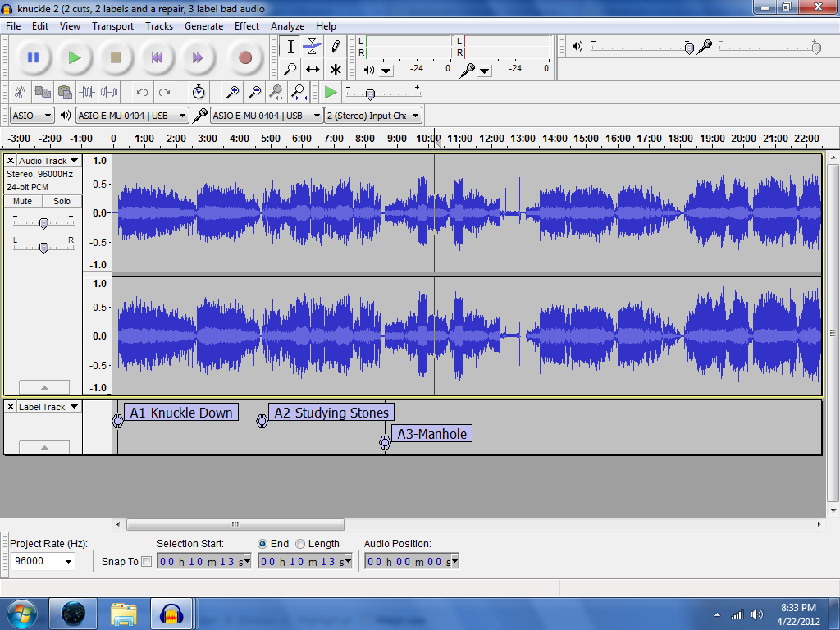Select the A1-Knuckle Down label
This screenshot has width=840, height=630.
point(181,413)
